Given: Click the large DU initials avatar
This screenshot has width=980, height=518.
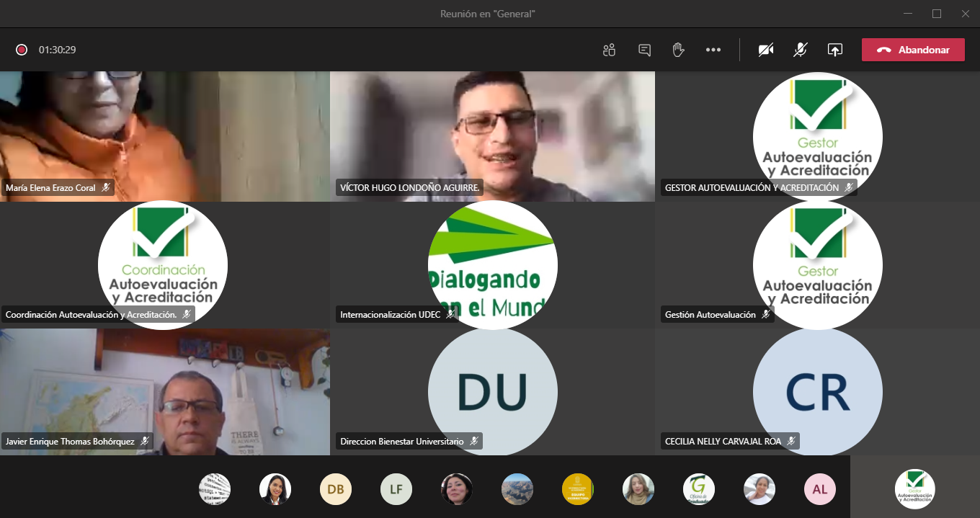Looking at the screenshot, I should (x=493, y=391).
